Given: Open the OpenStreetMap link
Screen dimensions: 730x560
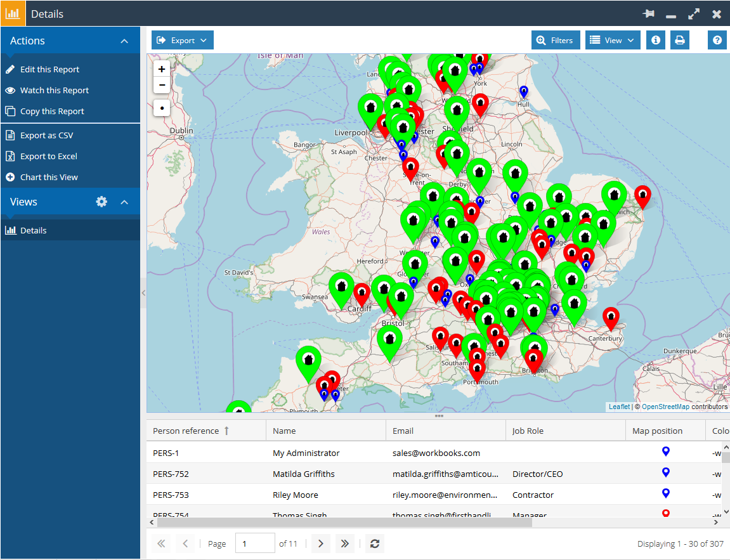Looking at the screenshot, I should (x=665, y=407).
